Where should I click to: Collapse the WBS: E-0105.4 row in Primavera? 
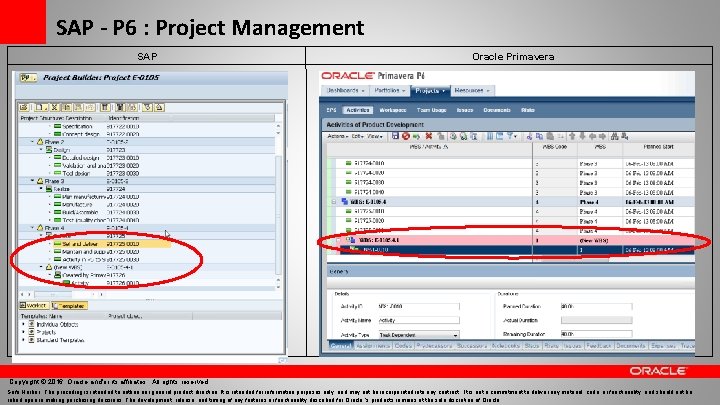(x=334, y=202)
